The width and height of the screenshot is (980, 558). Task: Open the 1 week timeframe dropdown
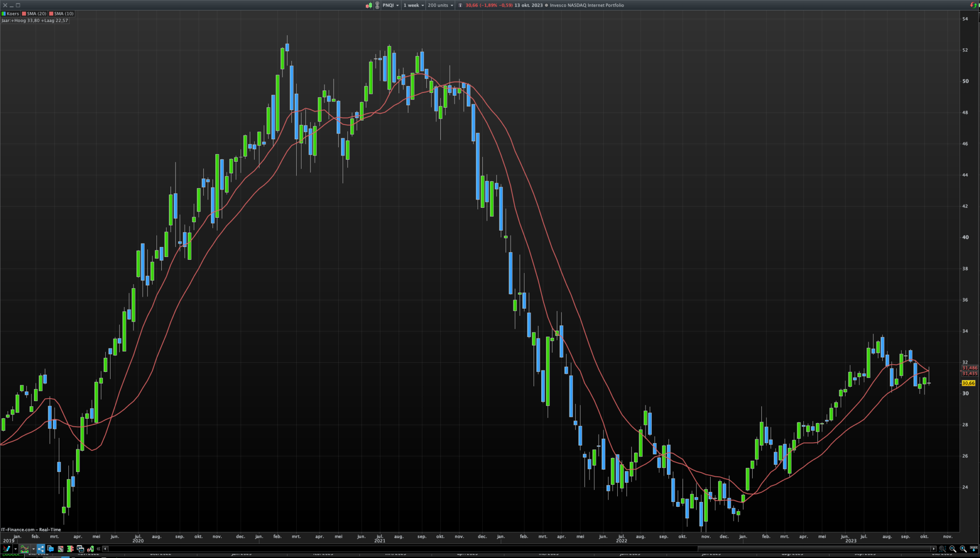pos(413,5)
